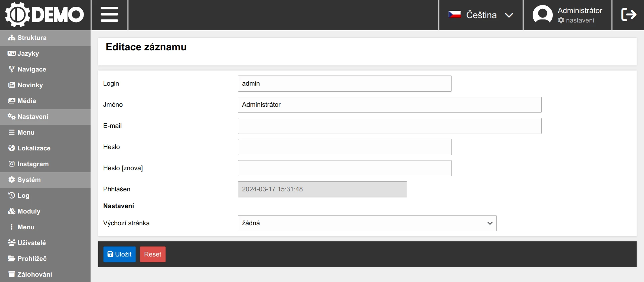The height and width of the screenshot is (282, 644).
Task: Go to Jazyky in sidebar
Action: [x=45, y=54]
